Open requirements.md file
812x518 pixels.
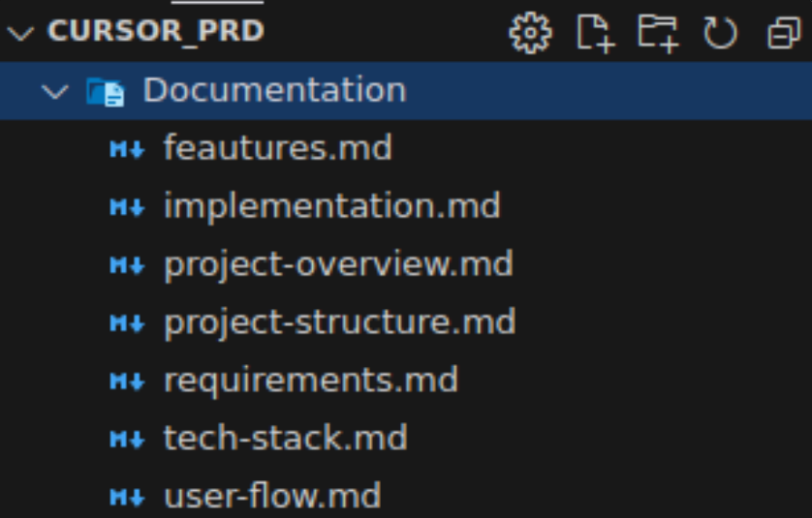click(310, 380)
